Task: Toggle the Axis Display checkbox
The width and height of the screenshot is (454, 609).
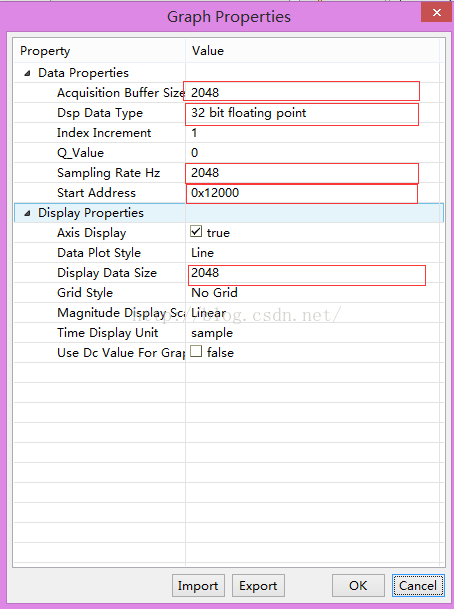Action: pos(196,232)
